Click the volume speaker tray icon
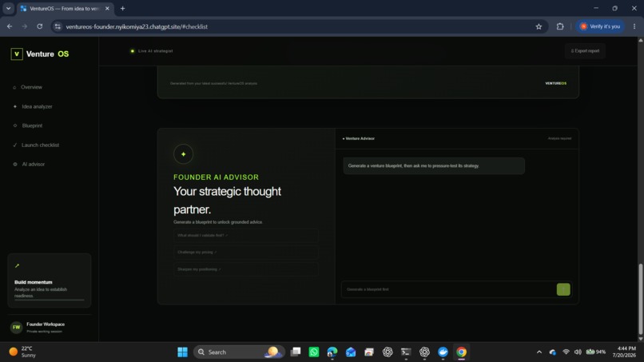 [578, 352]
